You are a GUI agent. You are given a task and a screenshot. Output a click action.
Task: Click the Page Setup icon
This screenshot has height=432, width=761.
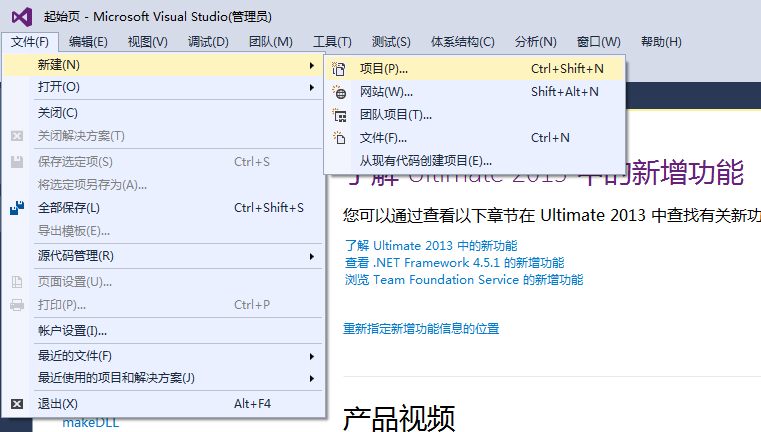click(17, 282)
